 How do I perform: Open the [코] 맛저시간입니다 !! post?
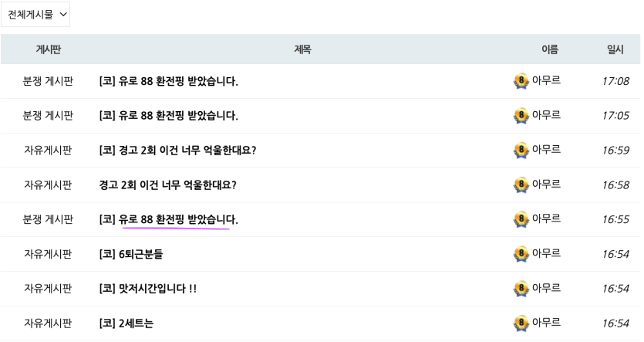148,288
